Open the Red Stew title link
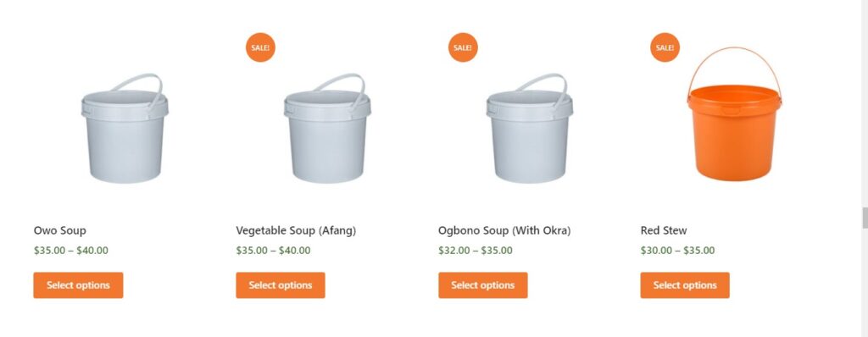 coord(664,230)
